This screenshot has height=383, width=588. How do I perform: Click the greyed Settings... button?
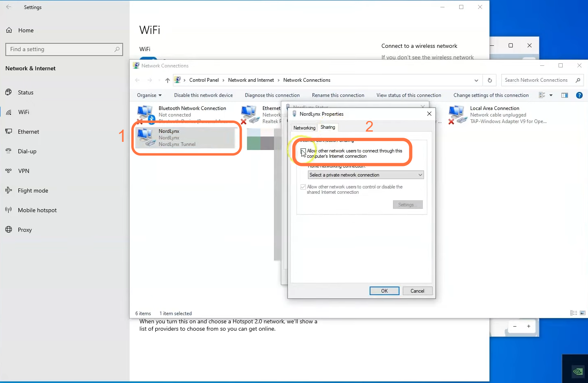click(x=408, y=205)
